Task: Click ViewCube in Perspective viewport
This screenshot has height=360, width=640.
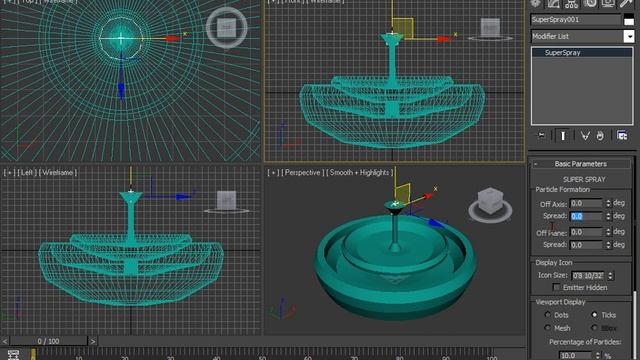Action: pos(490,205)
